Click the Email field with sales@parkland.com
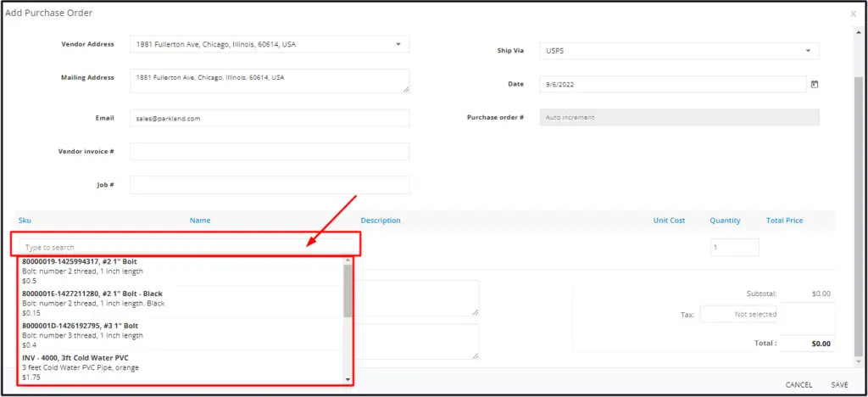The height and width of the screenshot is (397, 868). point(270,118)
